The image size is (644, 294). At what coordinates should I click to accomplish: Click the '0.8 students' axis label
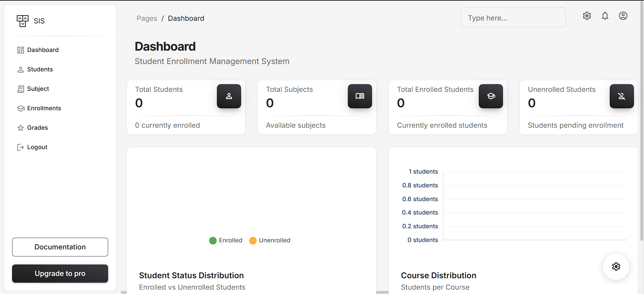420,185
